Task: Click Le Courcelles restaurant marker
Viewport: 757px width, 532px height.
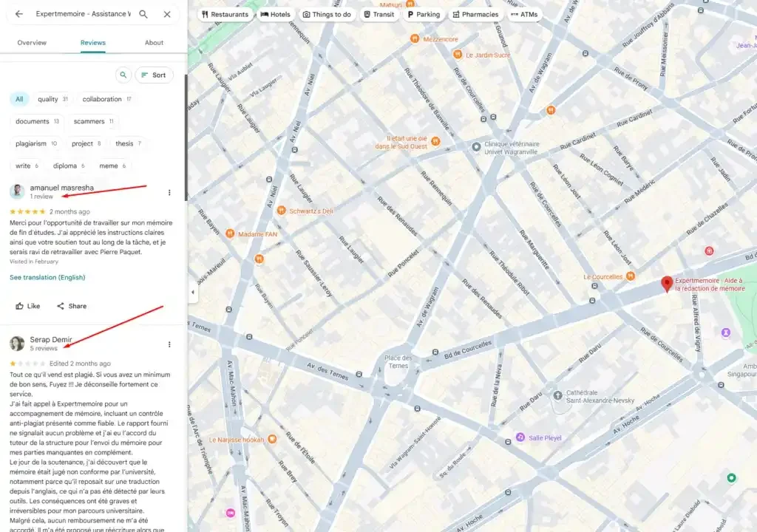Action: 630,276
